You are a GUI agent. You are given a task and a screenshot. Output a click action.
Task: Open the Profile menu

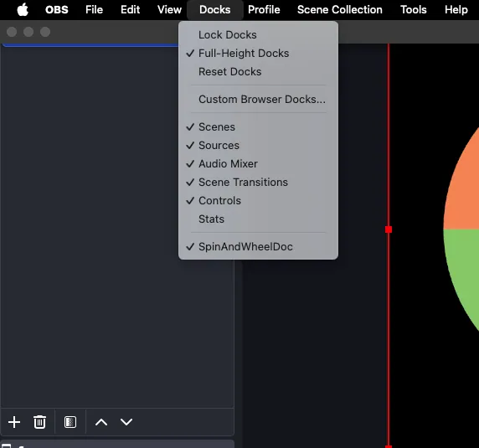pos(264,10)
